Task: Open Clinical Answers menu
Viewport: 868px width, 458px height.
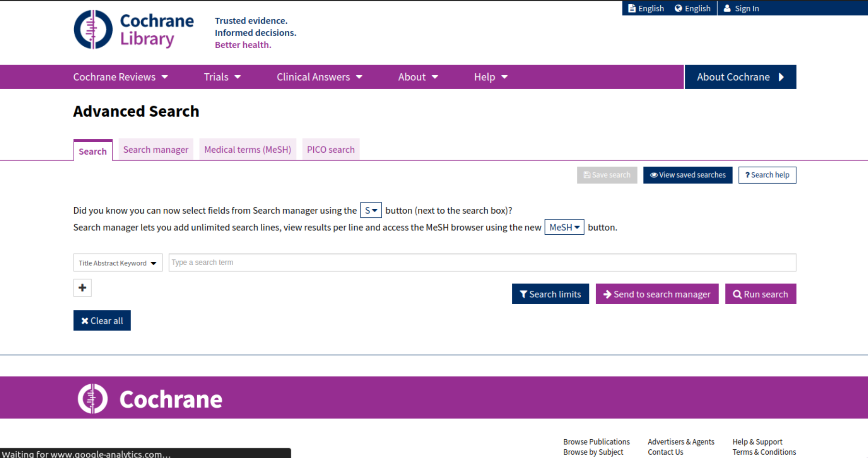Action: coord(319,77)
